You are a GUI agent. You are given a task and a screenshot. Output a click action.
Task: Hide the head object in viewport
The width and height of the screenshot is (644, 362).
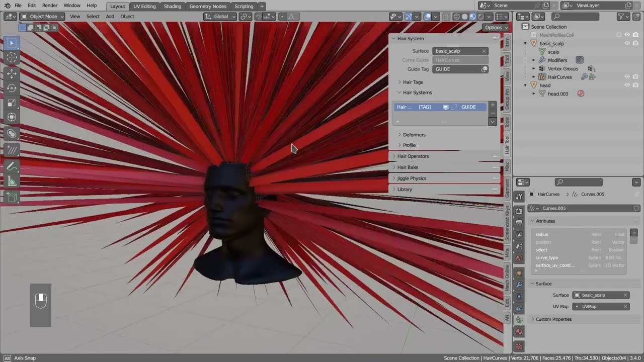tap(627, 85)
